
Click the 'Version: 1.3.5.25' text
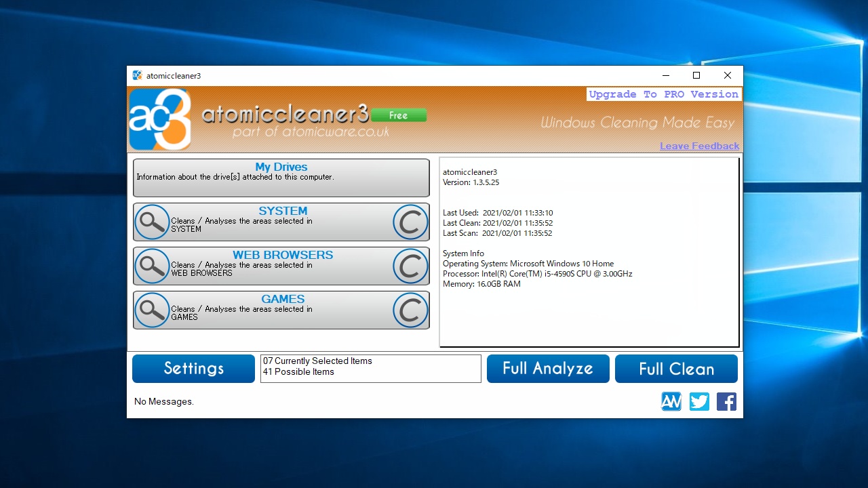[471, 182]
